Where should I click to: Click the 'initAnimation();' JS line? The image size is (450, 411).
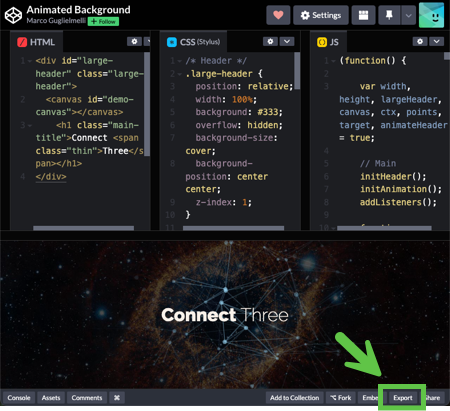[401, 189]
